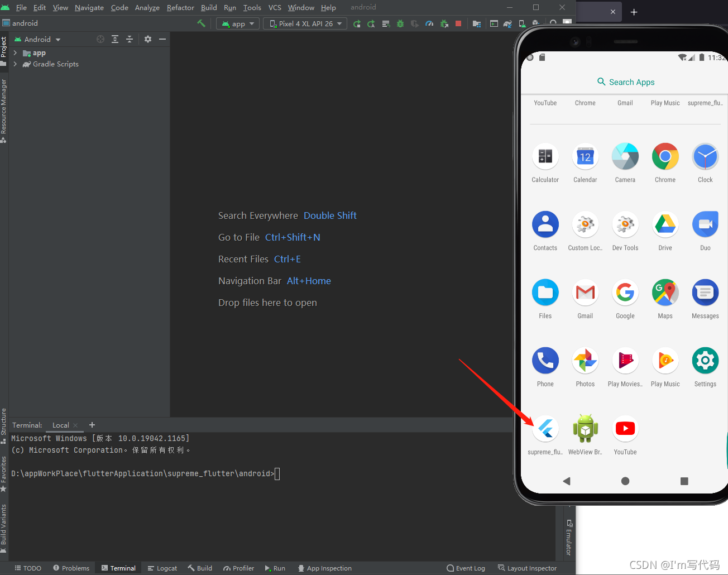Expand the app module tree node
728x575 pixels.
tap(15, 53)
